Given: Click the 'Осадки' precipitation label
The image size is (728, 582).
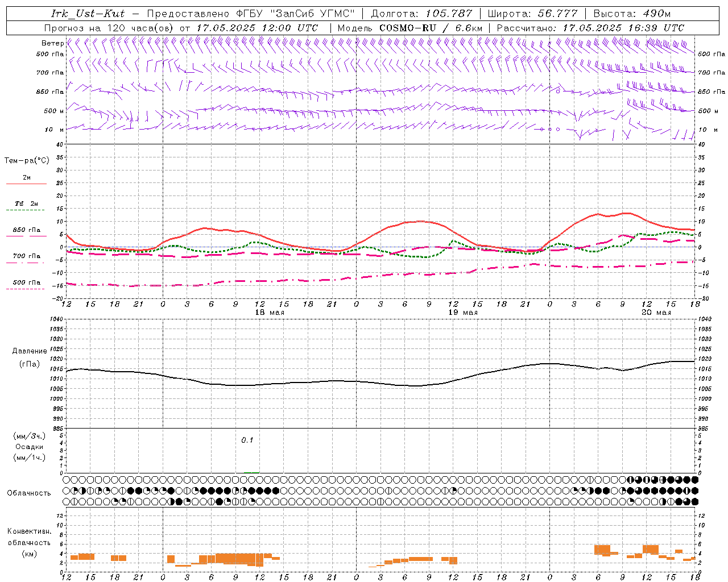Looking at the screenshot, I should pyautogui.click(x=30, y=447).
